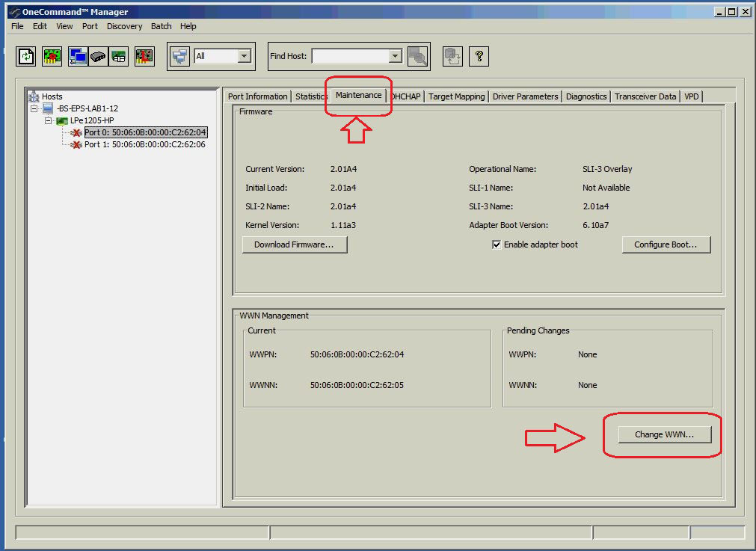Click Adapter Boot Version value 6.10a7

[x=595, y=225]
